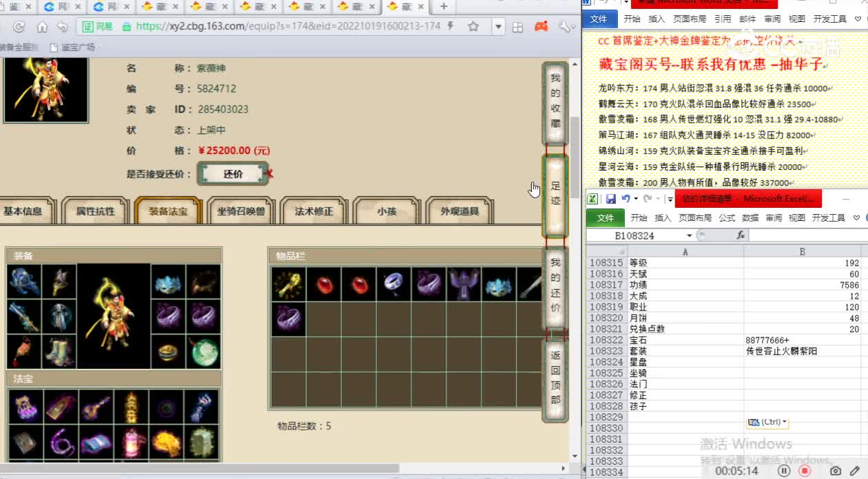
Task: Take a snapshot with recorder camera icon
Action: (836, 471)
